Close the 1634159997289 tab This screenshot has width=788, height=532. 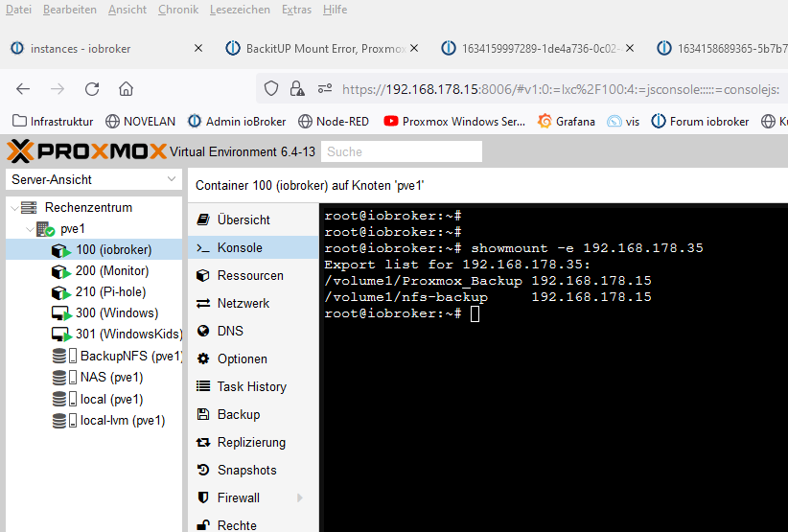click(x=630, y=48)
